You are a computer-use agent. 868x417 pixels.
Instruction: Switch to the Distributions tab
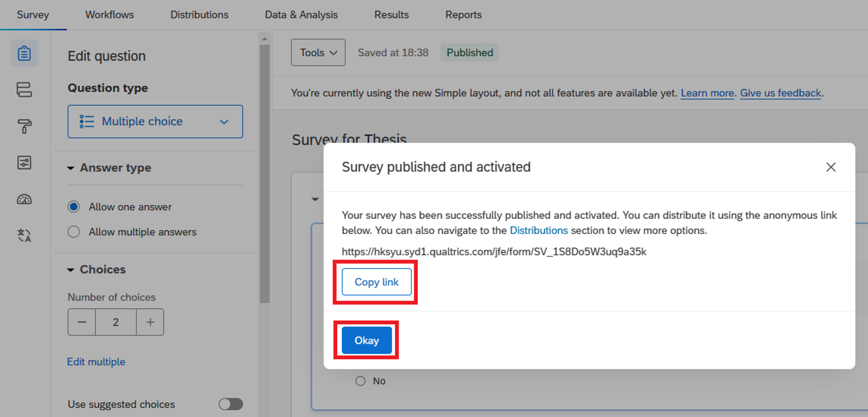pyautogui.click(x=199, y=15)
